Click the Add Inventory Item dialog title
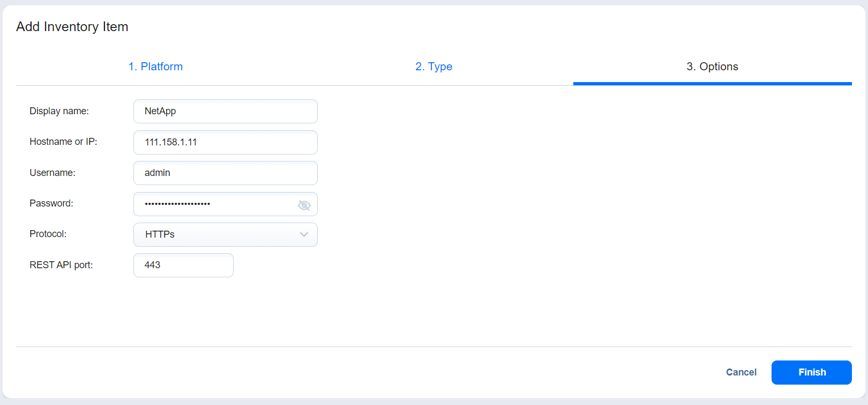 (x=72, y=27)
